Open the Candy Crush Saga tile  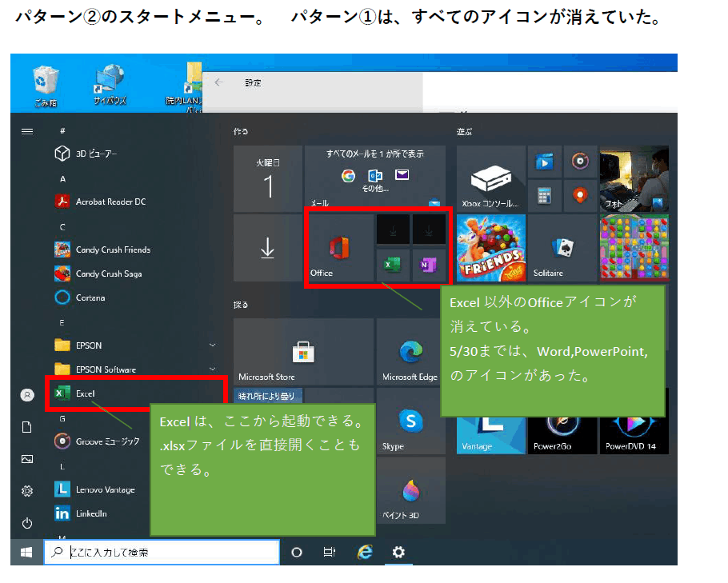634,248
